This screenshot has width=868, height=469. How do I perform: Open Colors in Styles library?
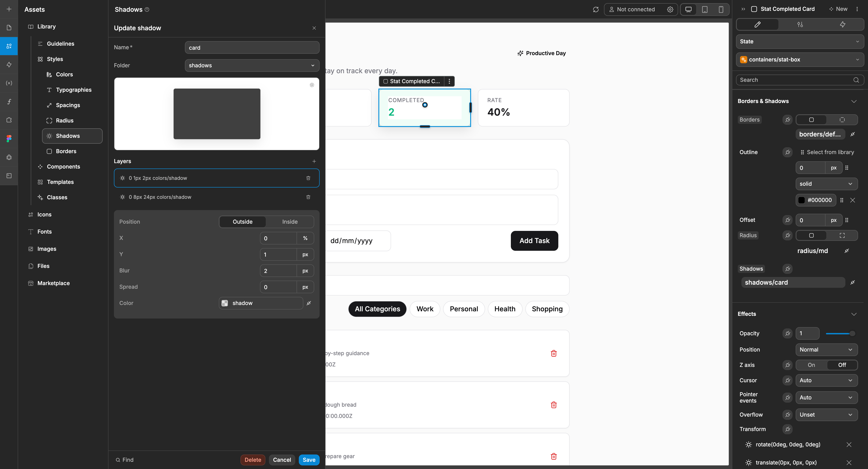tap(64, 74)
